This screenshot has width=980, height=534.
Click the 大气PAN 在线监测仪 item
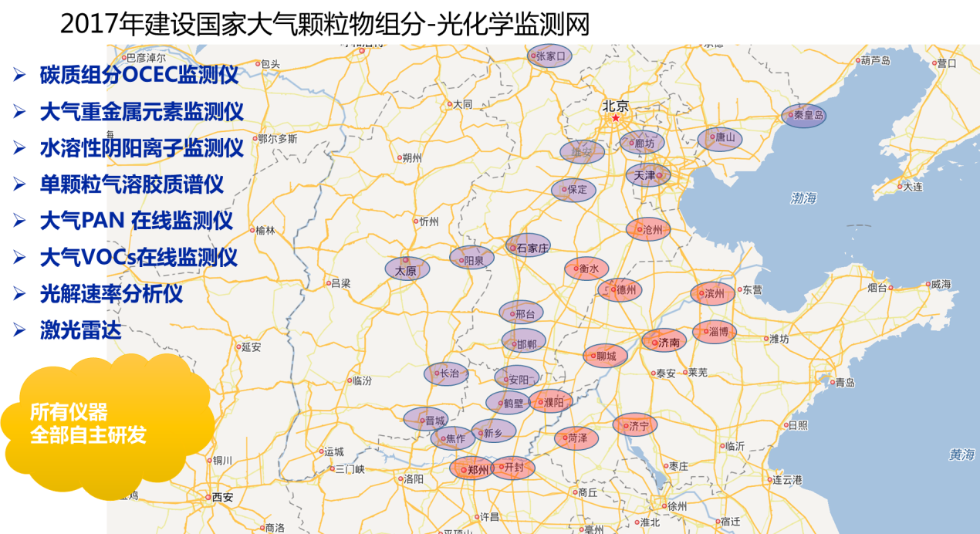(136, 221)
